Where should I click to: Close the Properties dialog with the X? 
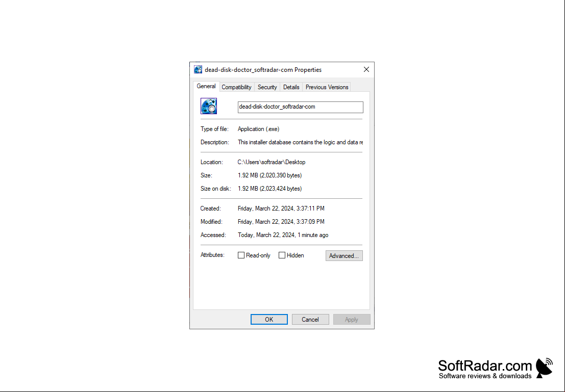(x=366, y=69)
